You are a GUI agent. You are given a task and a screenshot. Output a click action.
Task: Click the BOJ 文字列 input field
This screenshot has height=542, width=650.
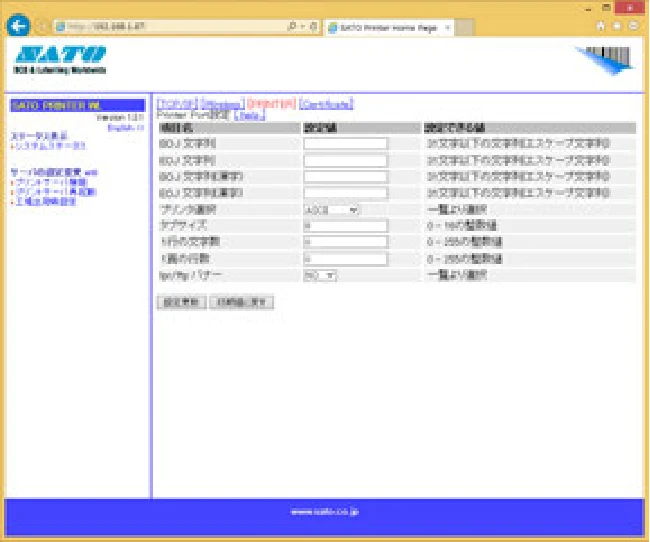(345, 144)
